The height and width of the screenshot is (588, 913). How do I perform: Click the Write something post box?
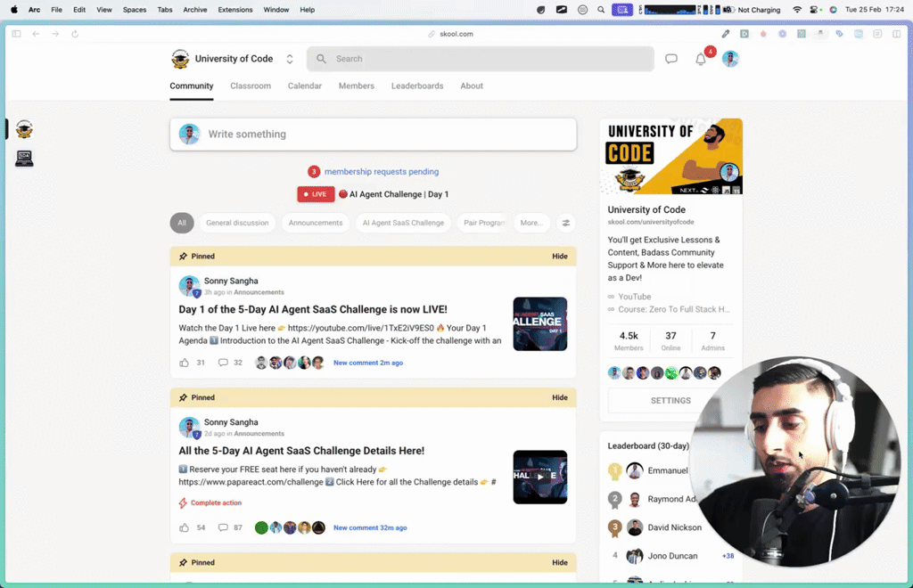pyautogui.click(x=374, y=135)
